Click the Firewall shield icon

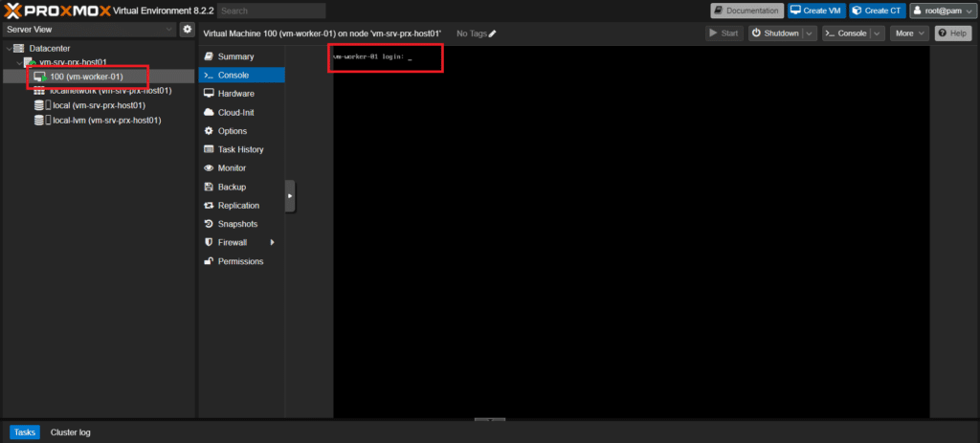[209, 242]
